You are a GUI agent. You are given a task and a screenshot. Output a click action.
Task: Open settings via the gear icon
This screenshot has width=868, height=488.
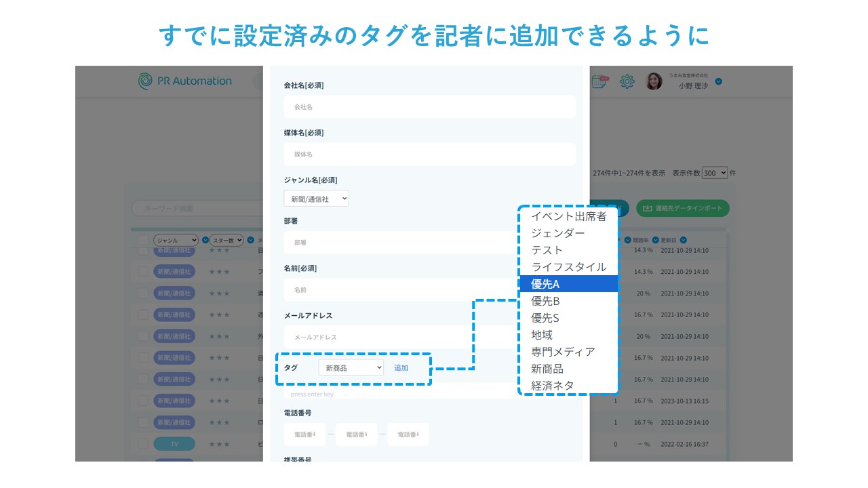627,81
